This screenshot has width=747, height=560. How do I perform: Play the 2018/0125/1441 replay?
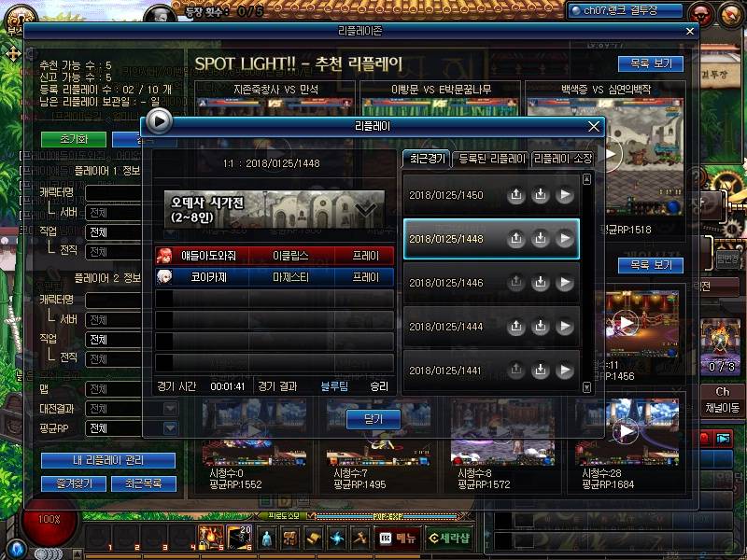[564, 371]
